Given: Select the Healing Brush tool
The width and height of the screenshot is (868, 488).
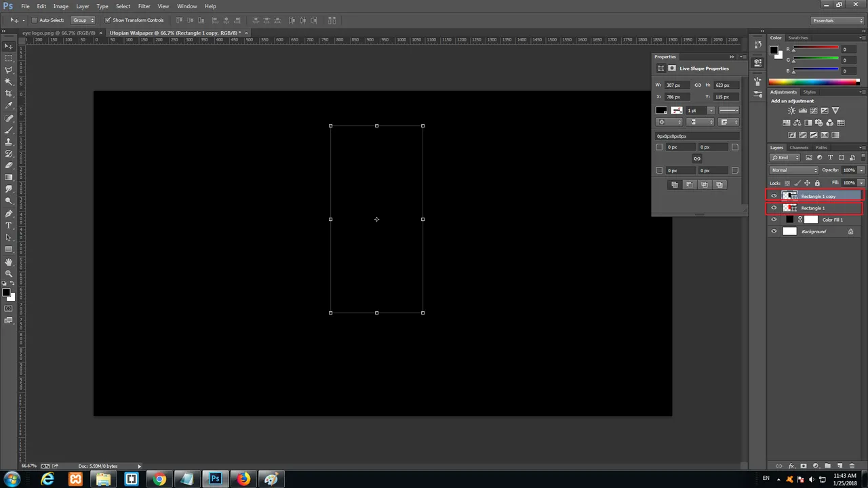Looking at the screenshot, I should point(9,119).
